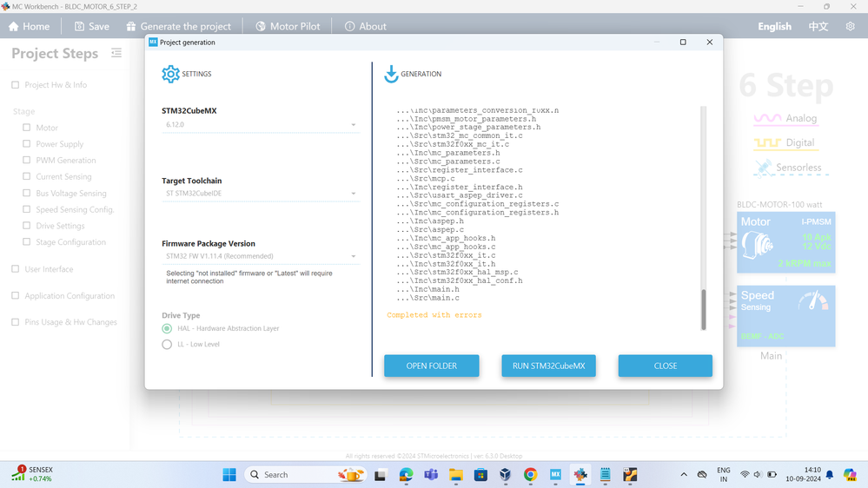
Task: Open Google Chrome from the taskbar
Action: [530, 475]
